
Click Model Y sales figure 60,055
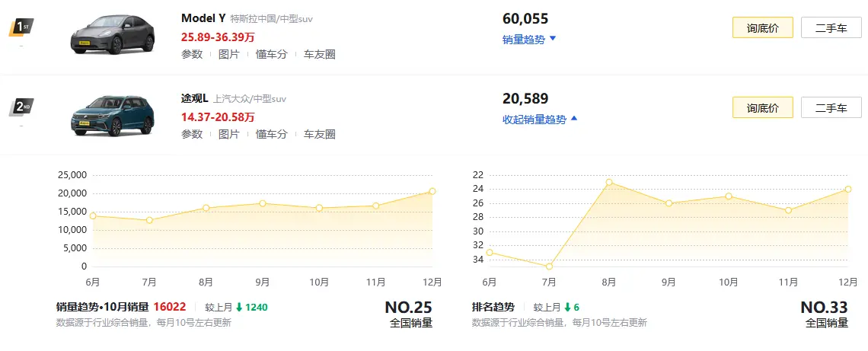[525, 19]
